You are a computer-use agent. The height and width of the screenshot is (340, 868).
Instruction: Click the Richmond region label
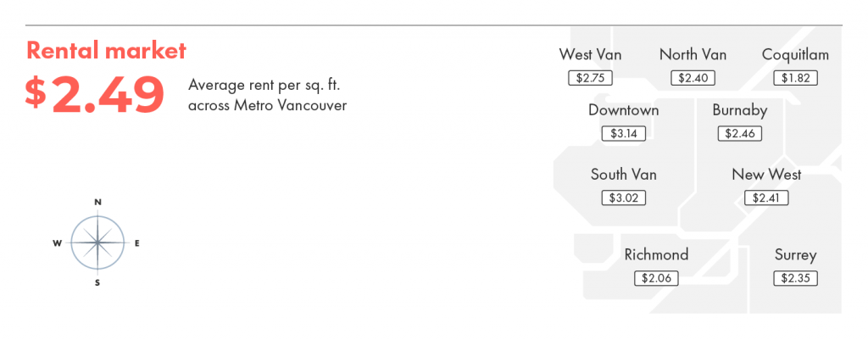pyautogui.click(x=657, y=254)
